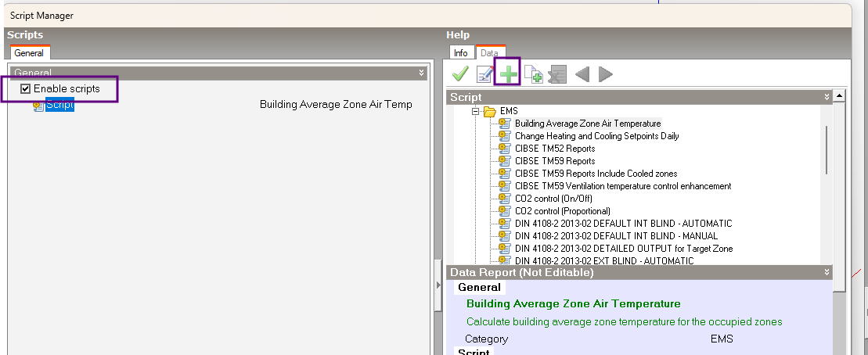Click the Script row icon in Scripts panel

(x=38, y=105)
